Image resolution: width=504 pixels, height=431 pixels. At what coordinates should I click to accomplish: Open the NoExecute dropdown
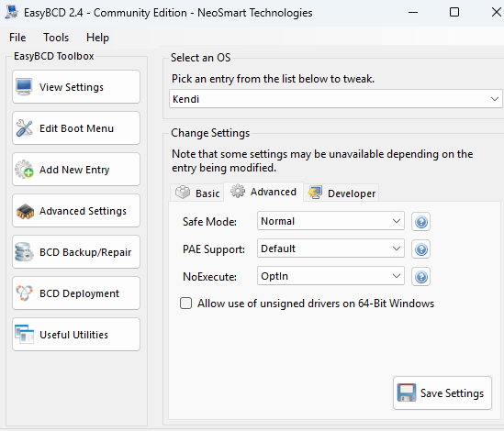pyautogui.click(x=330, y=276)
